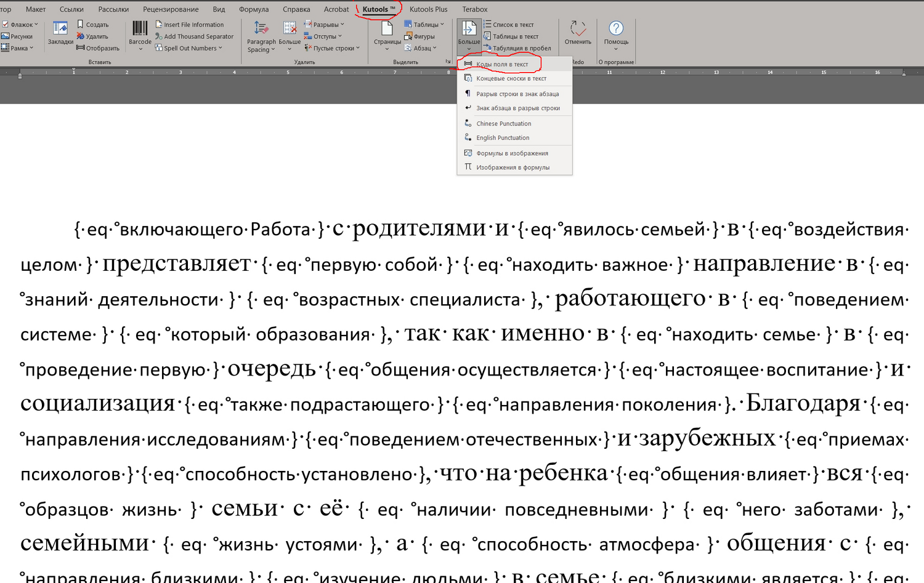Click the Выделить group dialog launcher
Viewport: 924px width, 583px height.
coord(448,62)
